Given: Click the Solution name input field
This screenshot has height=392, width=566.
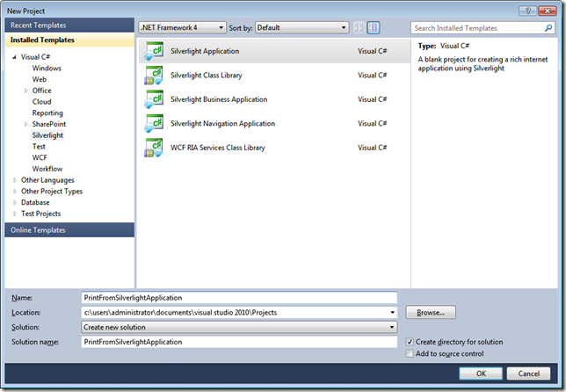Looking at the screenshot, I should (239, 342).
